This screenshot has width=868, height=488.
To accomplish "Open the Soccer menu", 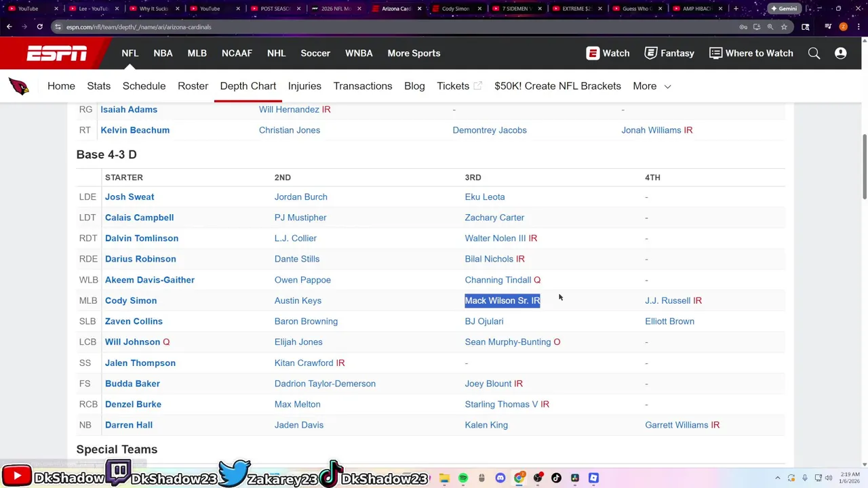I will click(315, 54).
